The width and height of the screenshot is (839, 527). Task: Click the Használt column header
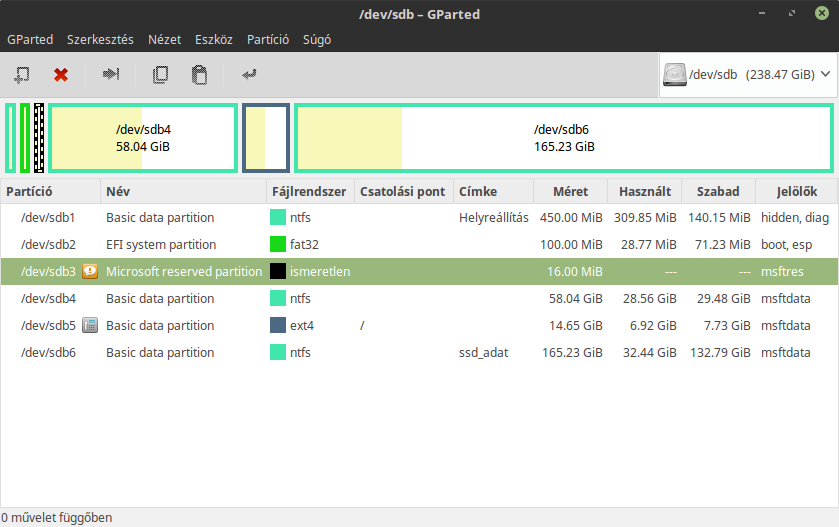[644, 192]
